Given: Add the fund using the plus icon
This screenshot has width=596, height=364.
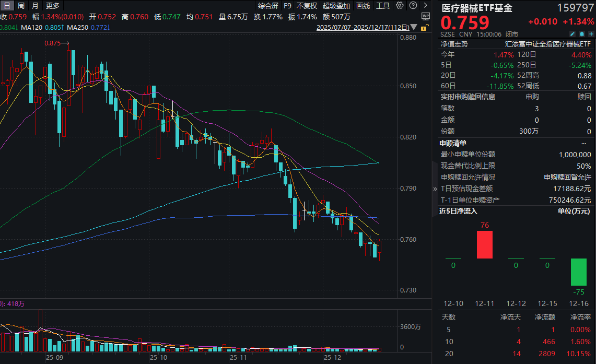Looking at the screenshot, I should point(591,34).
